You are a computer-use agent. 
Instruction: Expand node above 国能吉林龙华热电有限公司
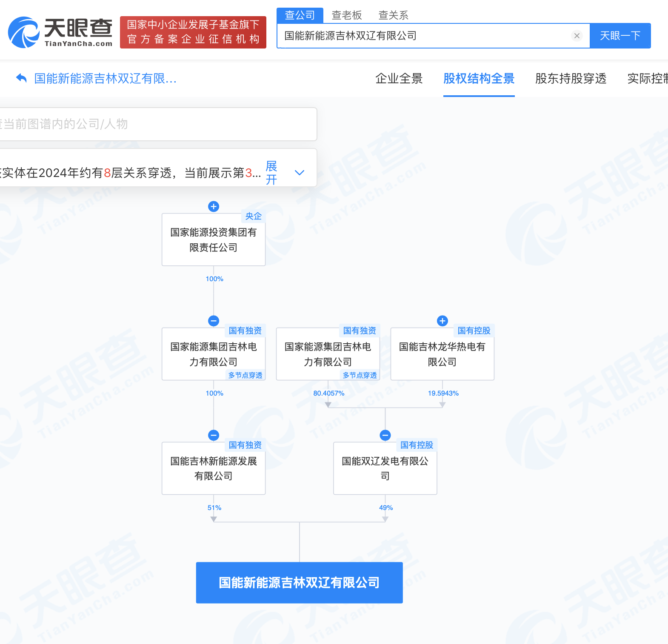[x=442, y=321]
